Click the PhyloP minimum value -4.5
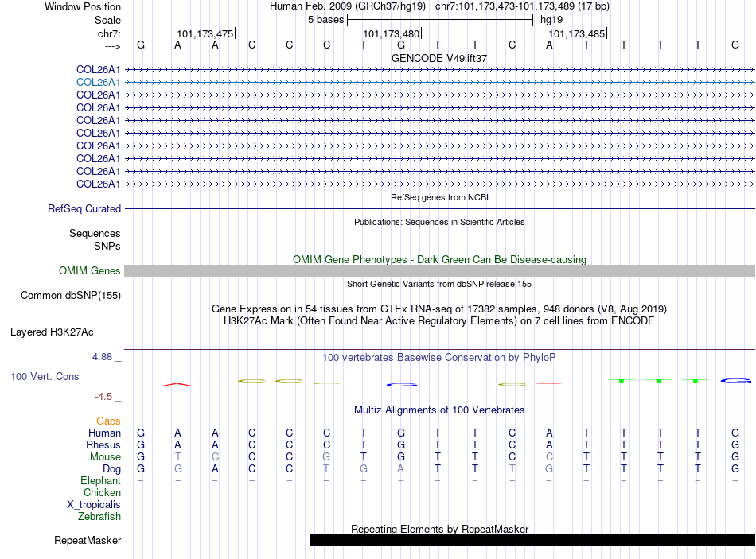This screenshot has width=756, height=559. tap(103, 397)
